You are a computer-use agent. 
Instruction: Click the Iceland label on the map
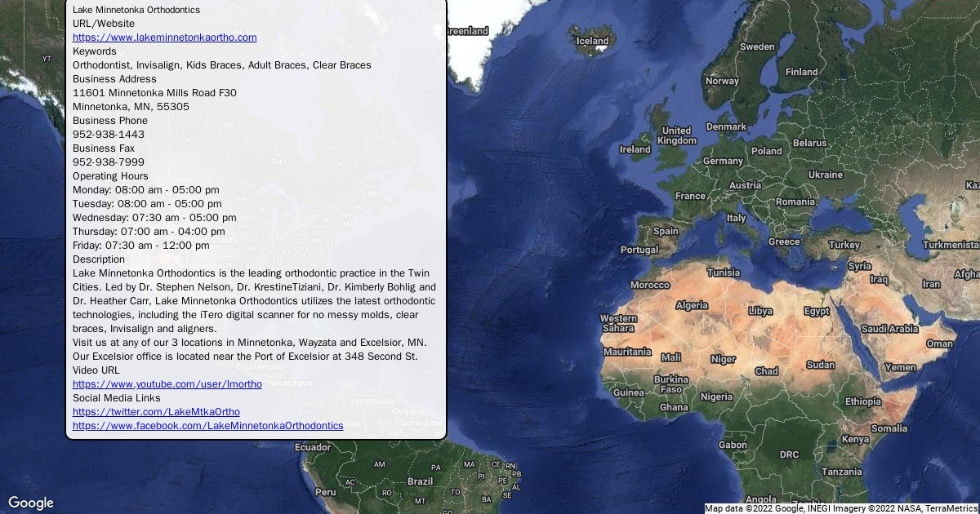tap(592, 41)
